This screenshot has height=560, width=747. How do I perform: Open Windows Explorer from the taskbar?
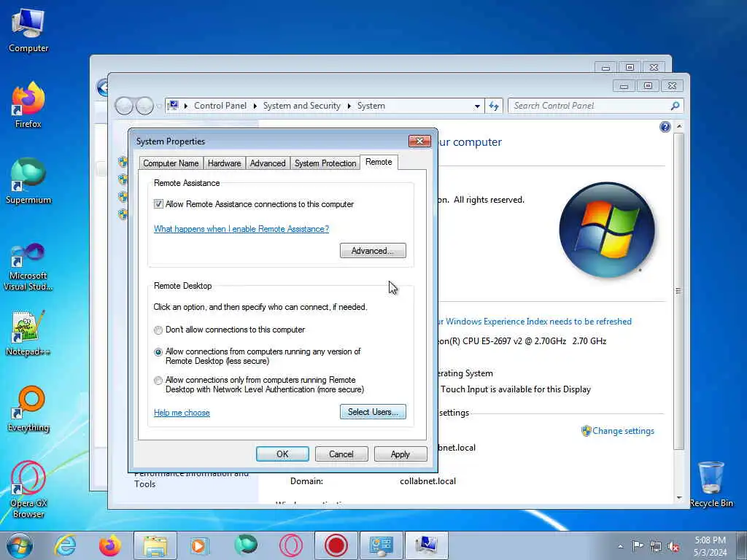155,545
